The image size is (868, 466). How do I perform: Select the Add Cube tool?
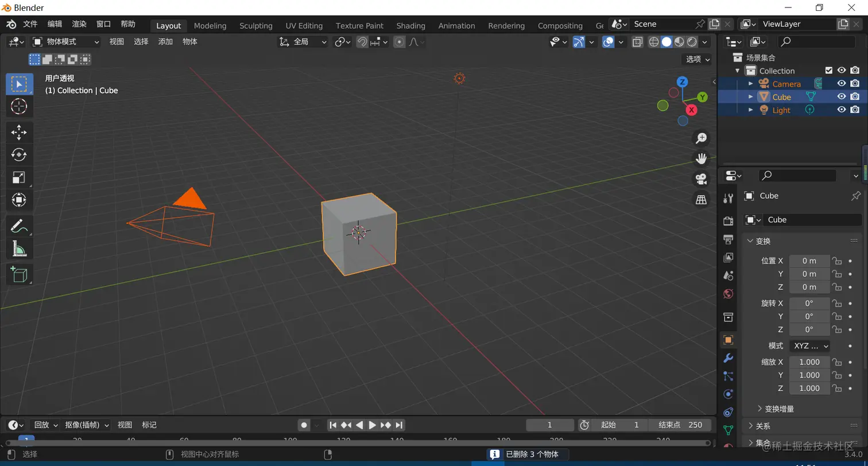pos(19,274)
